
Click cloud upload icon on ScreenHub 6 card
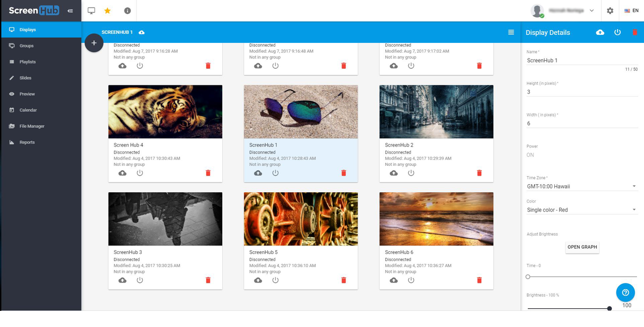(x=393, y=280)
